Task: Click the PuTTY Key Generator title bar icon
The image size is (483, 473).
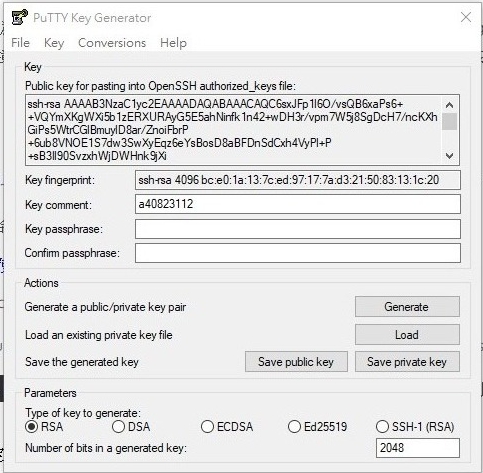Action: tap(19, 17)
